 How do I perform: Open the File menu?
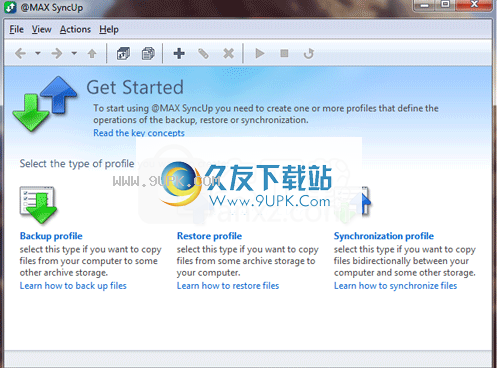pyautogui.click(x=16, y=29)
